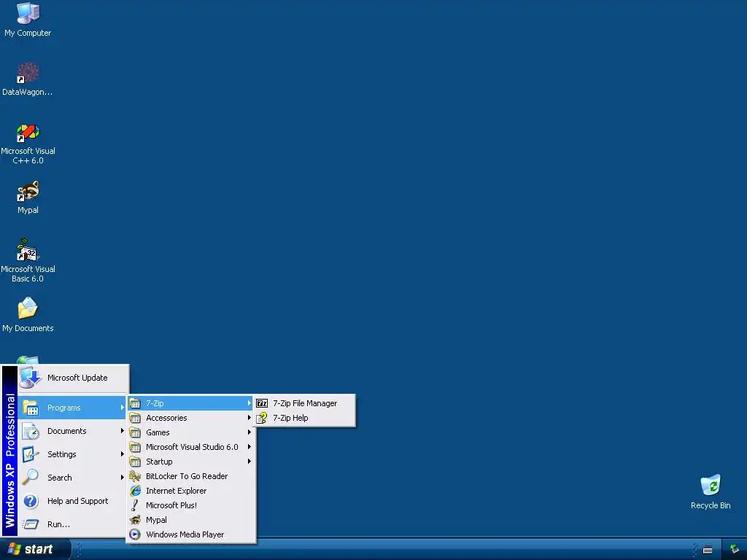The height and width of the screenshot is (560, 747).
Task: Click the Help and Support question icon
Action: [x=31, y=501]
